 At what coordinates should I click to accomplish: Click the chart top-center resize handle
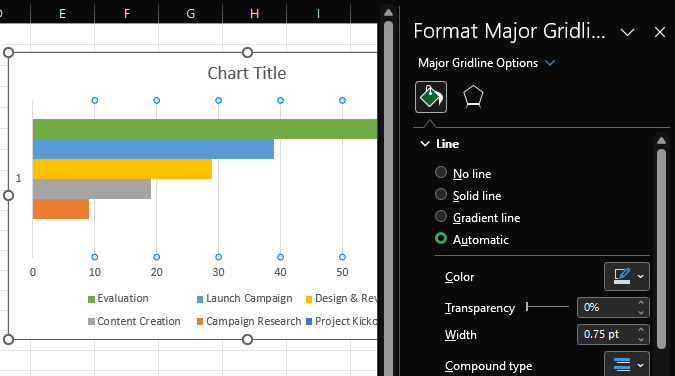click(x=247, y=53)
